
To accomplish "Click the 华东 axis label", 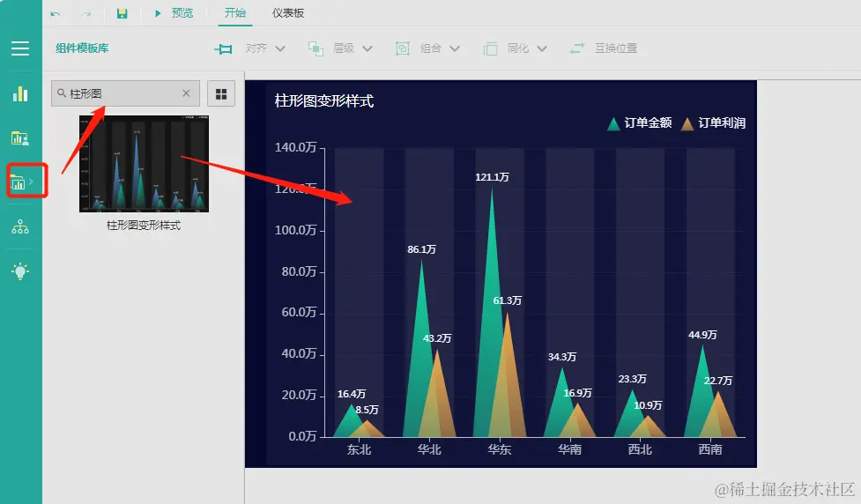I will pos(500,449).
